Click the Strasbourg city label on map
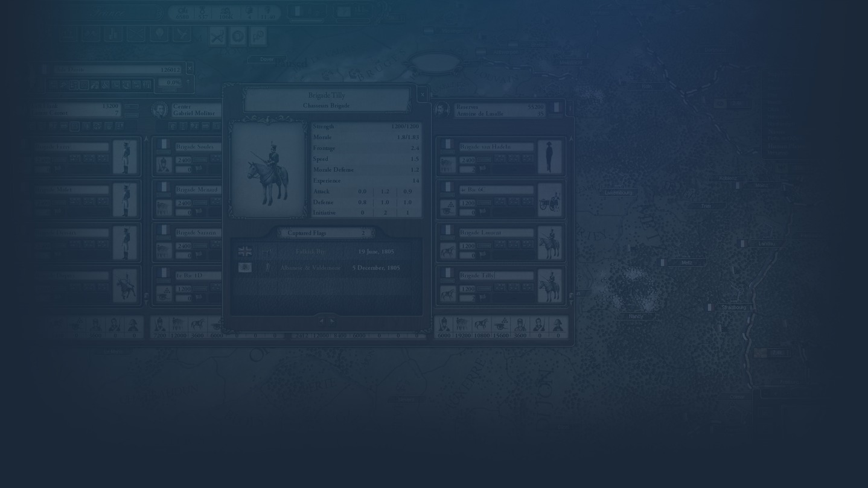 733,308
